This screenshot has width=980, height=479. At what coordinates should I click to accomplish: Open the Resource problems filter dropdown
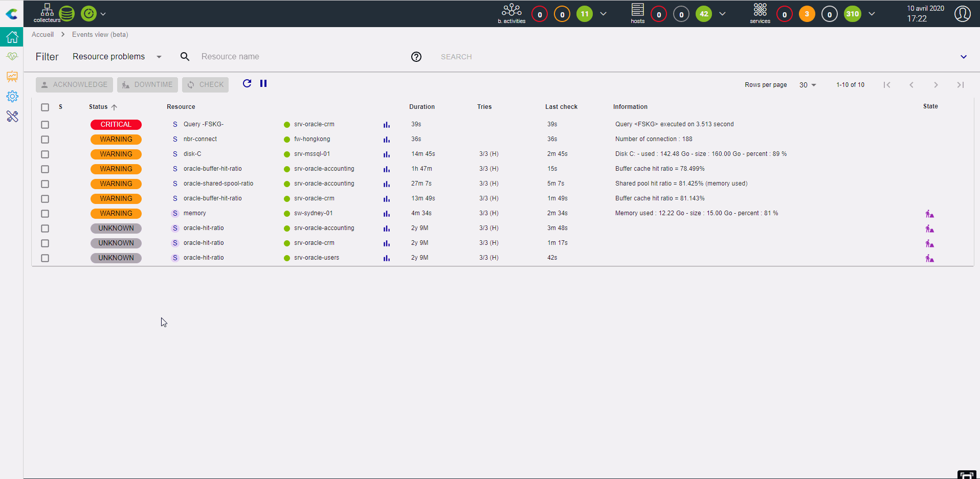click(117, 57)
